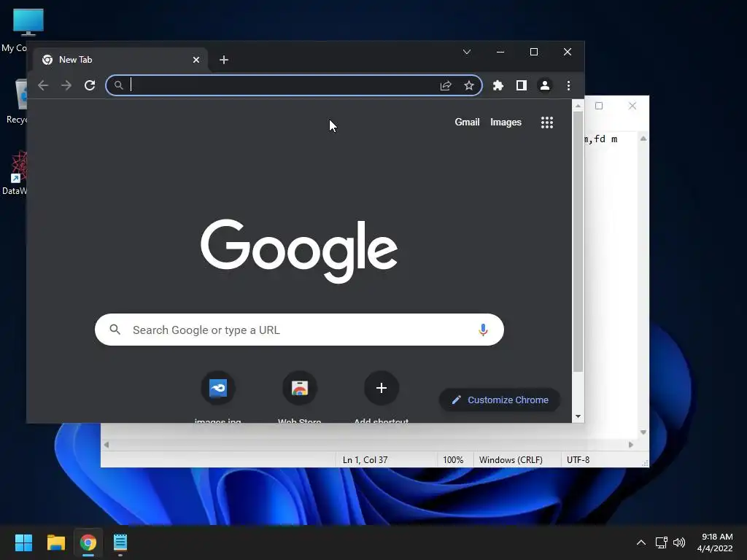The image size is (747, 560).
Task: Open the Gmail link
Action: (x=467, y=122)
